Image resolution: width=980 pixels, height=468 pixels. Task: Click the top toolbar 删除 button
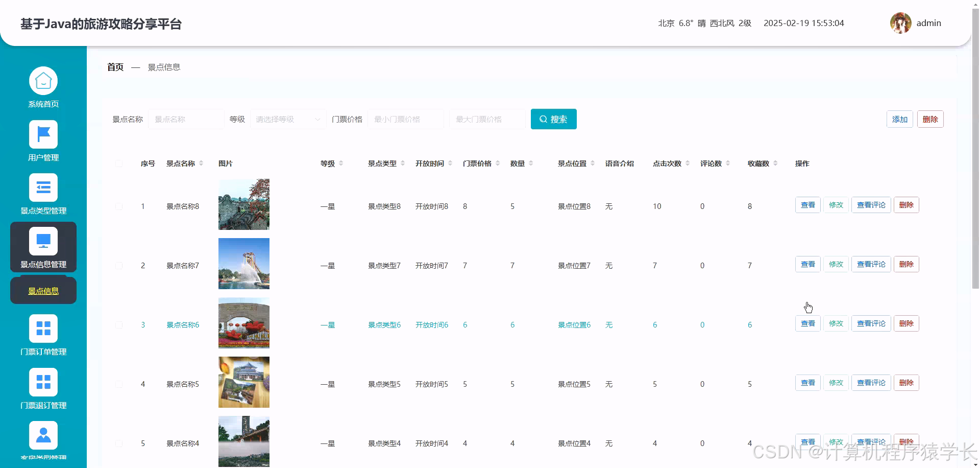tap(930, 119)
